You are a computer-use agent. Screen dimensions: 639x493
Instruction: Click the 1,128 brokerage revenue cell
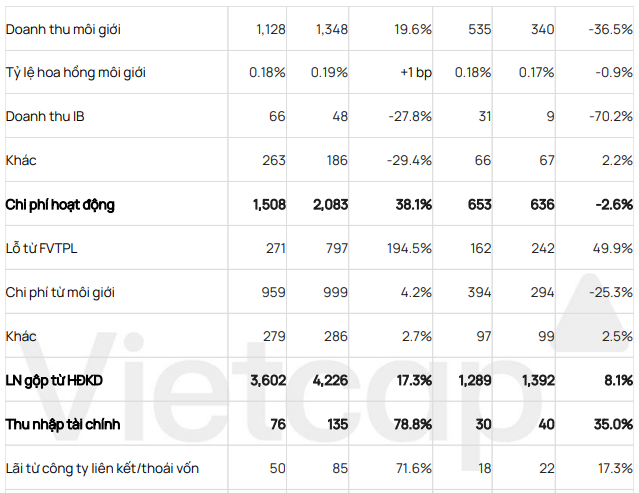pos(270,29)
